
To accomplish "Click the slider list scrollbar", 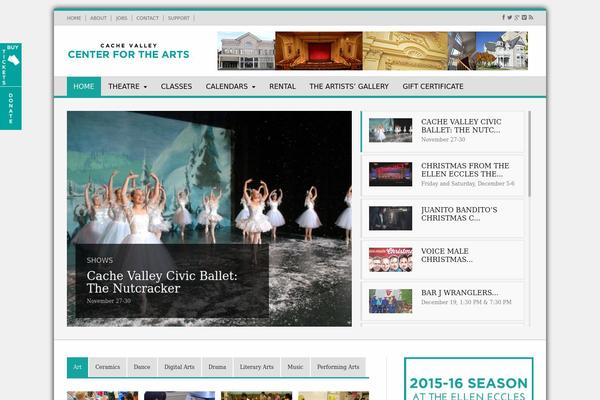I will [x=530, y=154].
